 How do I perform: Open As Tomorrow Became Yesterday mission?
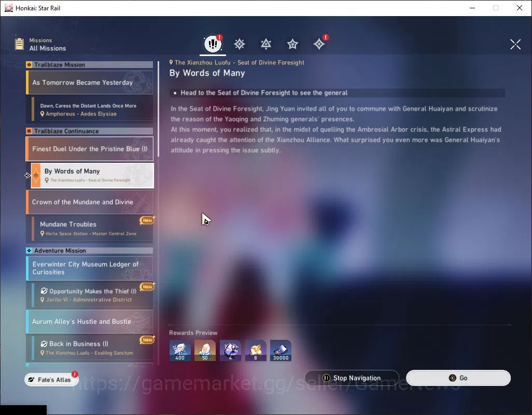(90, 82)
